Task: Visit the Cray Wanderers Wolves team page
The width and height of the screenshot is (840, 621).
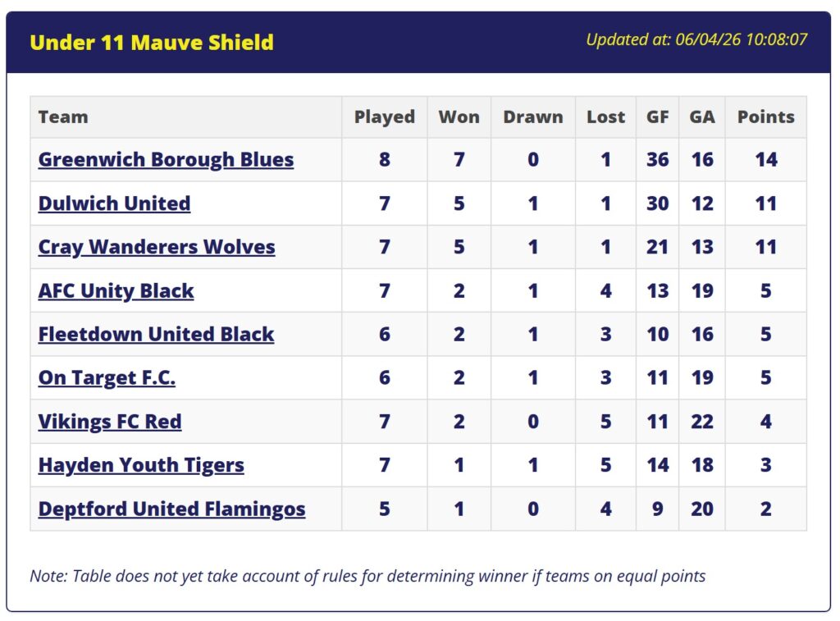Action: coord(157,247)
